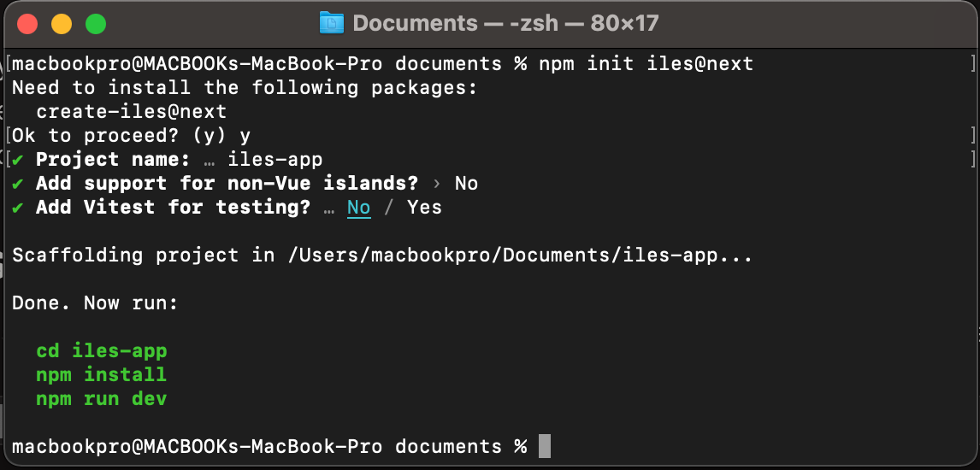Click the 'cd iles-app' command text
The width and height of the screenshot is (980, 470).
[x=102, y=350]
